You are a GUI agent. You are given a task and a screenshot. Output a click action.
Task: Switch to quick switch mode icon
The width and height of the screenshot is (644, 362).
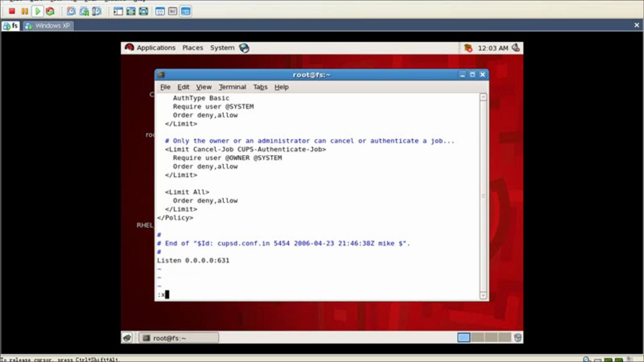144,11
